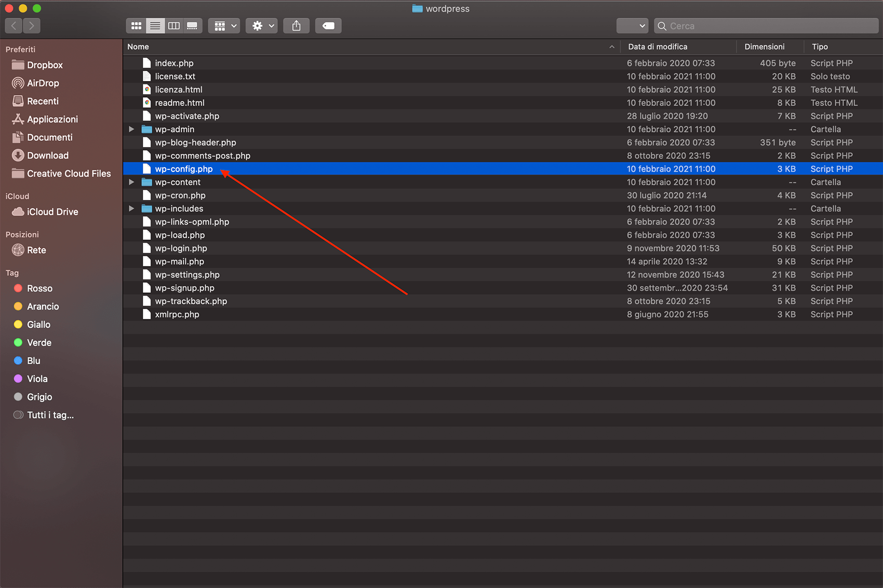Open the gear action menu
Screen dimensions: 883x588
click(262, 26)
